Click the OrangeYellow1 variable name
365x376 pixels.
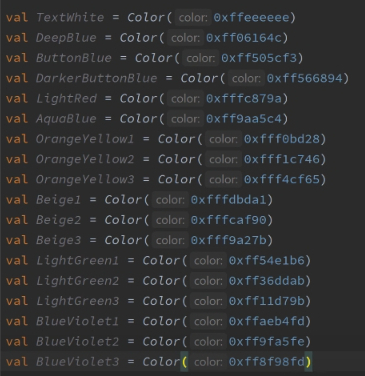pyautogui.click(x=85, y=139)
